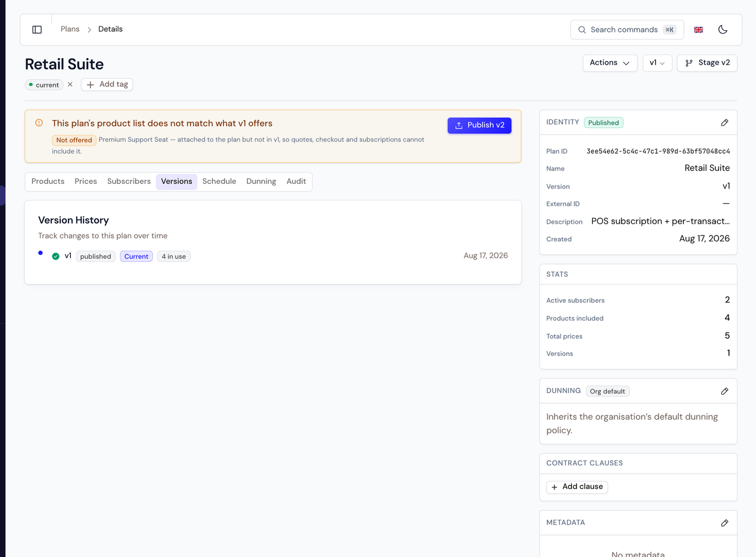Image resolution: width=756 pixels, height=557 pixels.
Task: Edit the Dunning policy pencil icon
Action: 725,391
